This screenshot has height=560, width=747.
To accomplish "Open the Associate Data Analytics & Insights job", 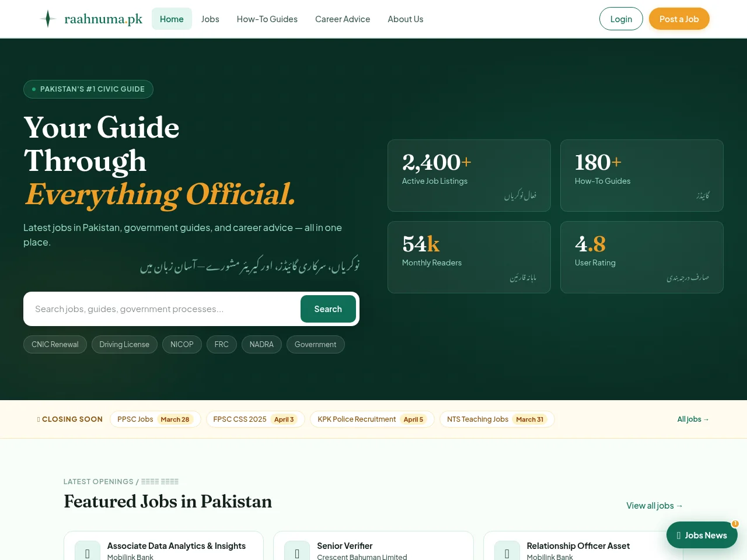I will (x=176, y=546).
